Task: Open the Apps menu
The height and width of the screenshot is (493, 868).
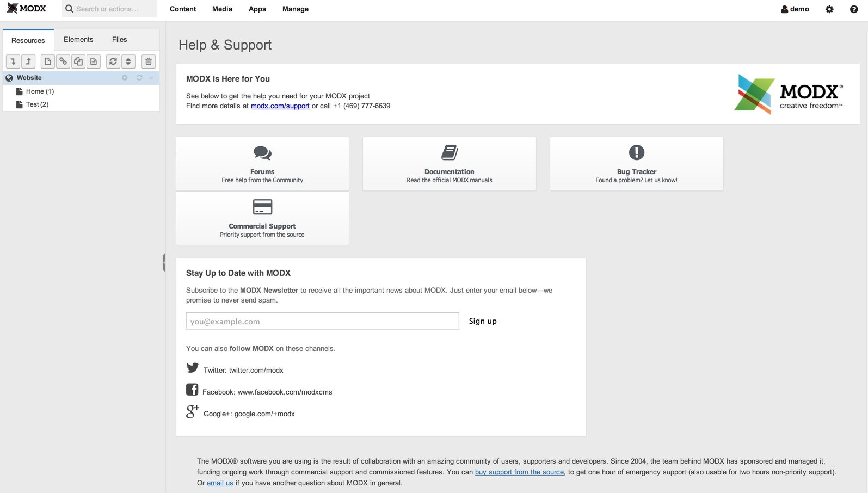Action: [x=257, y=9]
